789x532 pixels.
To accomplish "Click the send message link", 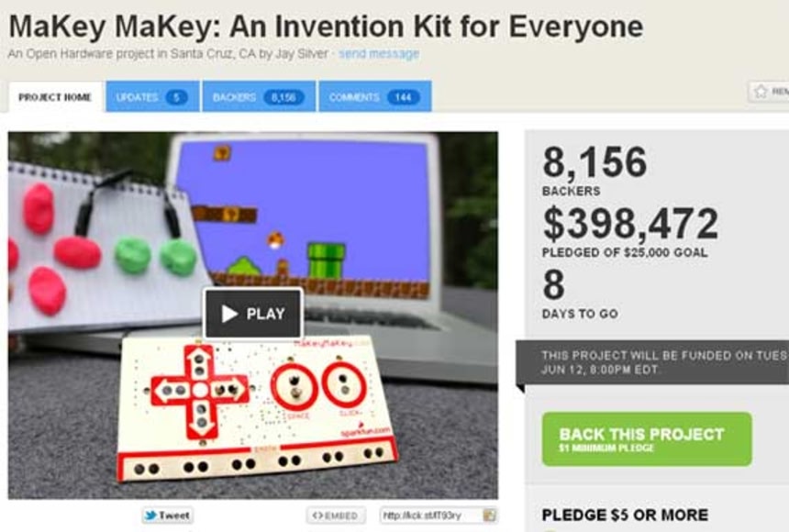I will click(x=378, y=53).
